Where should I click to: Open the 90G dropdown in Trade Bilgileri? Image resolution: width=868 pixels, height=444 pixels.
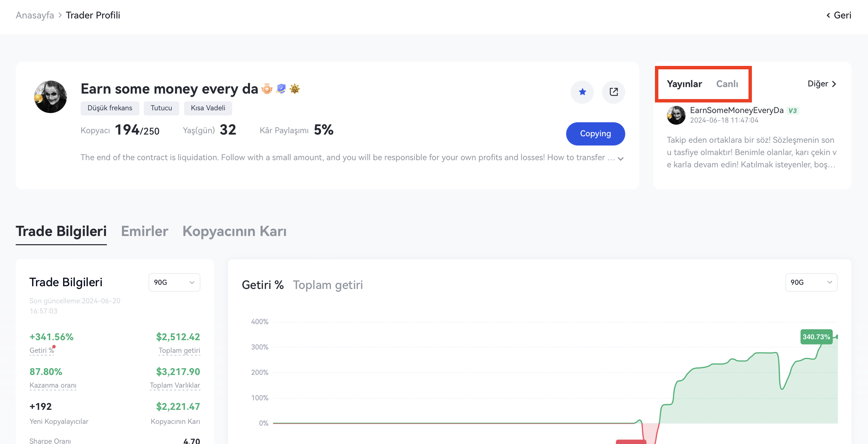tap(174, 282)
